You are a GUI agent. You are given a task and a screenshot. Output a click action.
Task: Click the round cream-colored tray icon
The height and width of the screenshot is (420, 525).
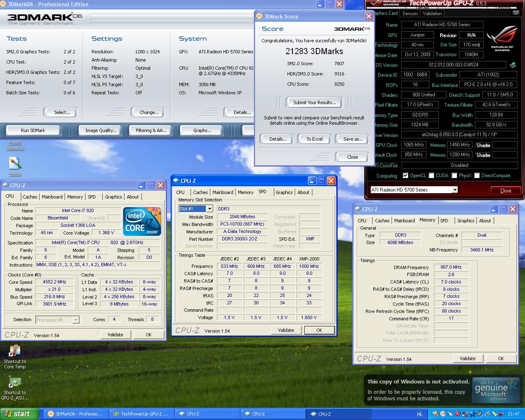[443, 414]
